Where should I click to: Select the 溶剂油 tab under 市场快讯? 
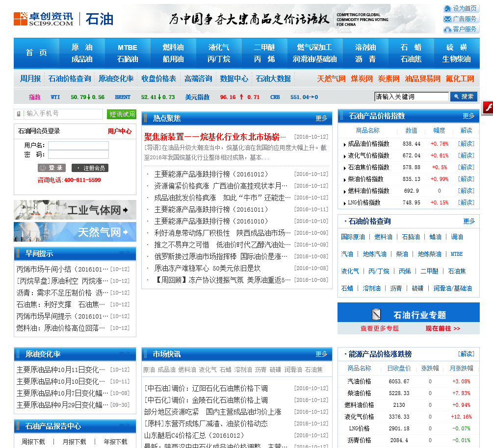(243, 370)
